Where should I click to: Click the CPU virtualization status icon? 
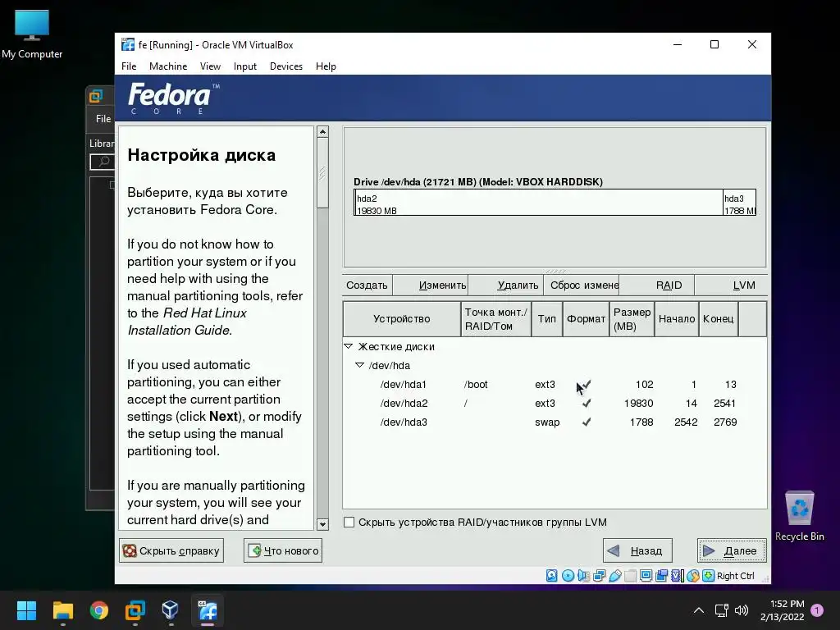pos(677,575)
